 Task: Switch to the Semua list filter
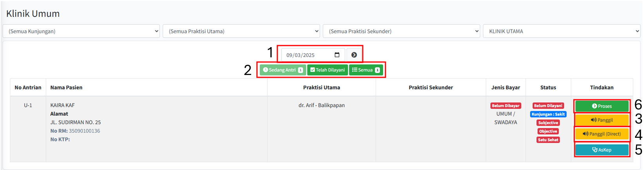coord(366,70)
